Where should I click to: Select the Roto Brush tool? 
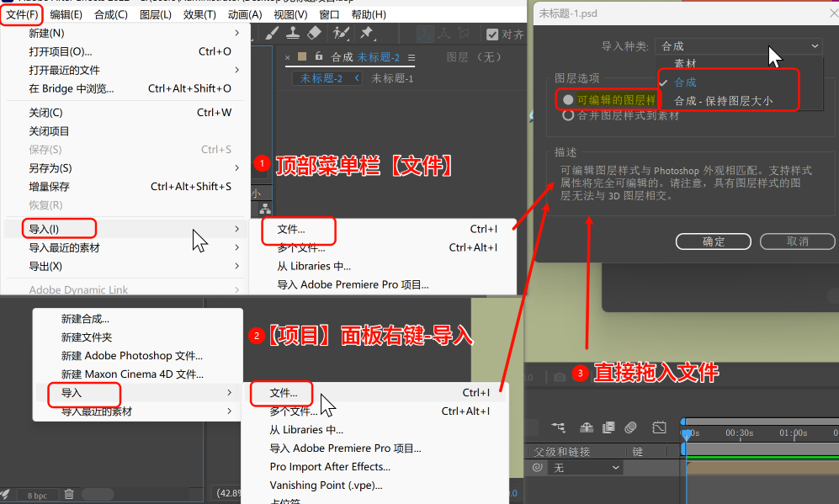[340, 34]
